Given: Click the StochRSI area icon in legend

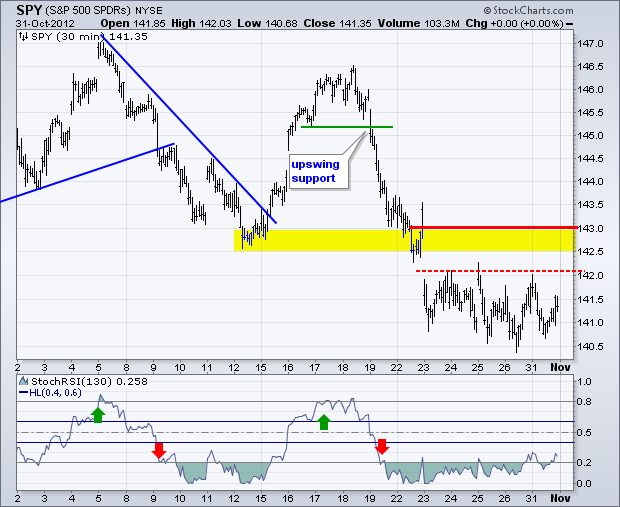Looking at the screenshot, I should tap(24, 381).
